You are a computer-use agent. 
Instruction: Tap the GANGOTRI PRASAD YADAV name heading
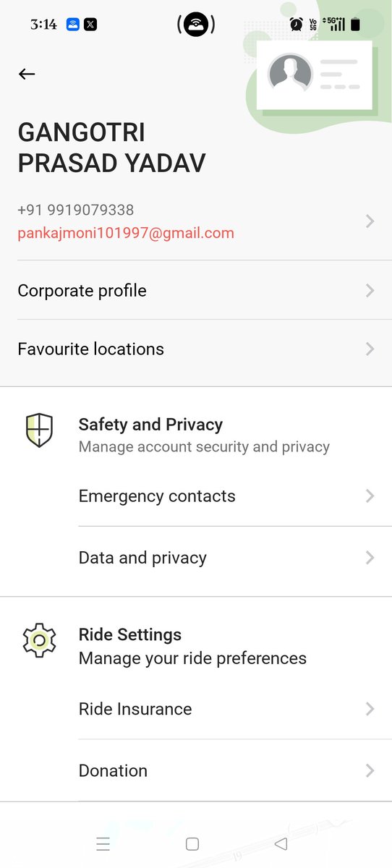pyautogui.click(x=111, y=148)
